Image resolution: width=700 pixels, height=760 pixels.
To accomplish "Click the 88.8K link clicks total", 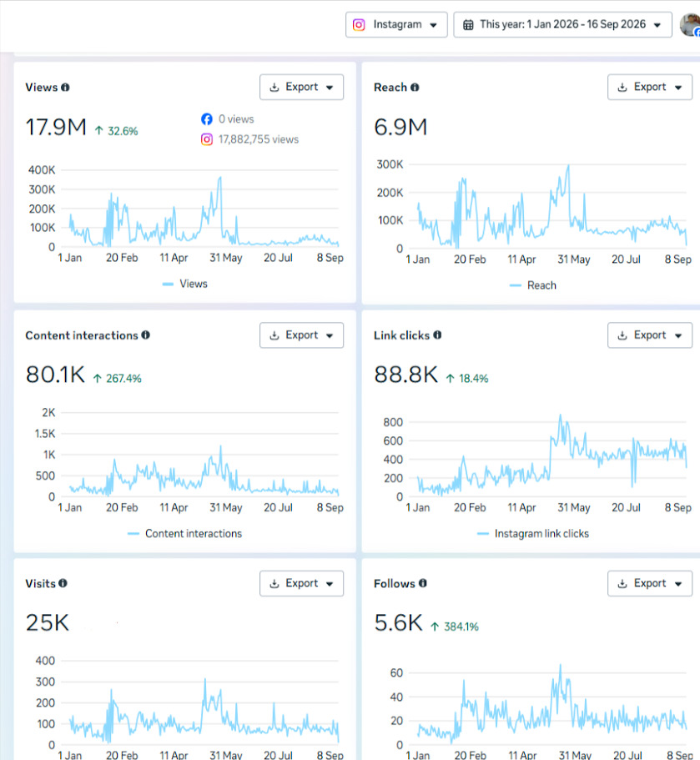I will point(405,375).
